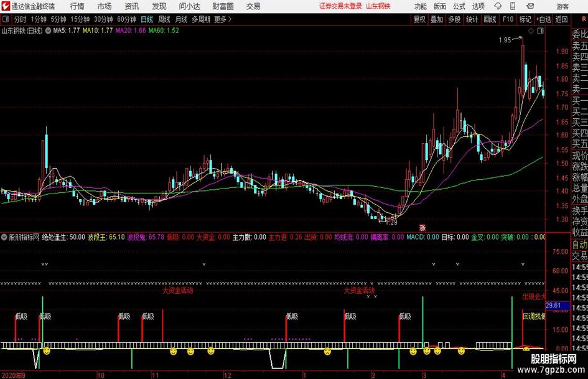Image resolution: width=588 pixels, height=379 pixels.
Task: Click the 波段鬼: 65.78 indicator value
Action: [x=146, y=237]
